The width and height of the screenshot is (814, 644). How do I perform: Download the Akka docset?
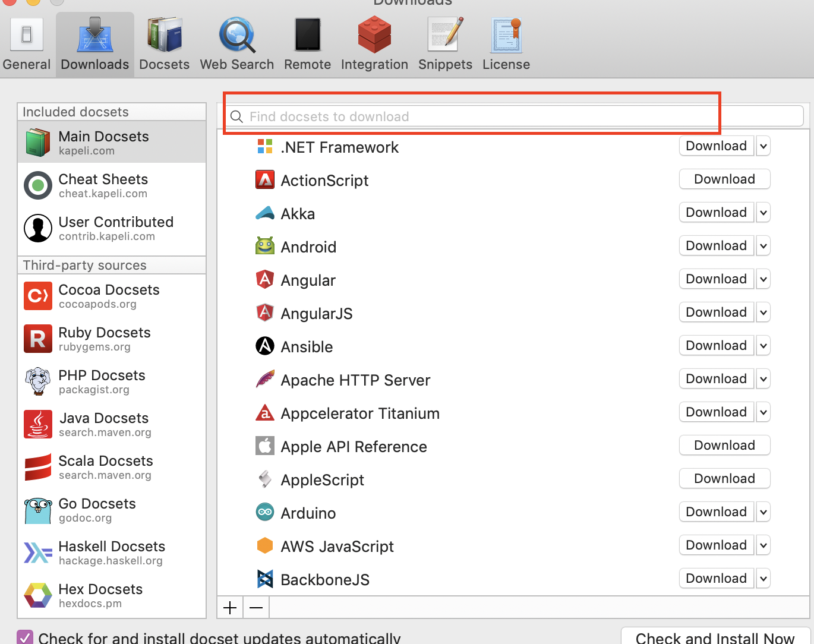[x=717, y=212]
